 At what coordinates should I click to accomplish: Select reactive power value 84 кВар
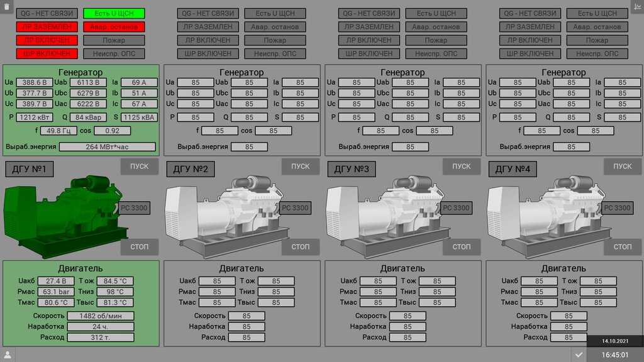88,118
